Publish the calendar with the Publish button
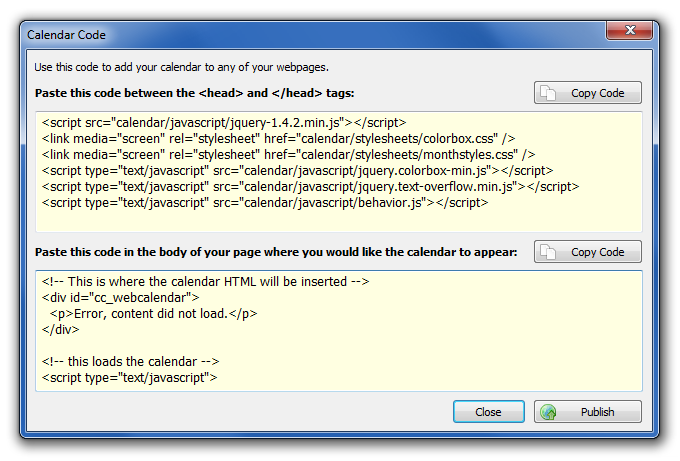680x461 pixels. (x=588, y=412)
